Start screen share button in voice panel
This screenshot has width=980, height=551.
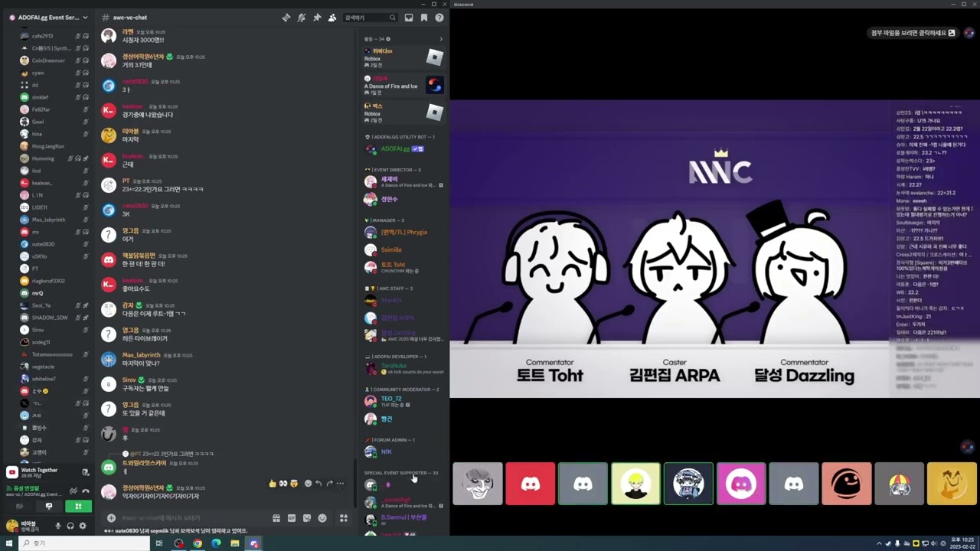click(x=48, y=506)
